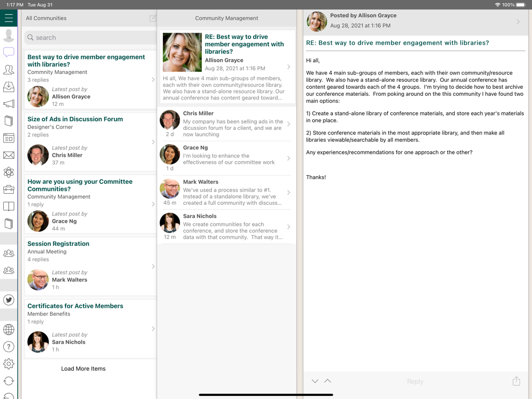The width and height of the screenshot is (532, 399).
Task: Tap the All Communities header label
Action: click(x=46, y=18)
